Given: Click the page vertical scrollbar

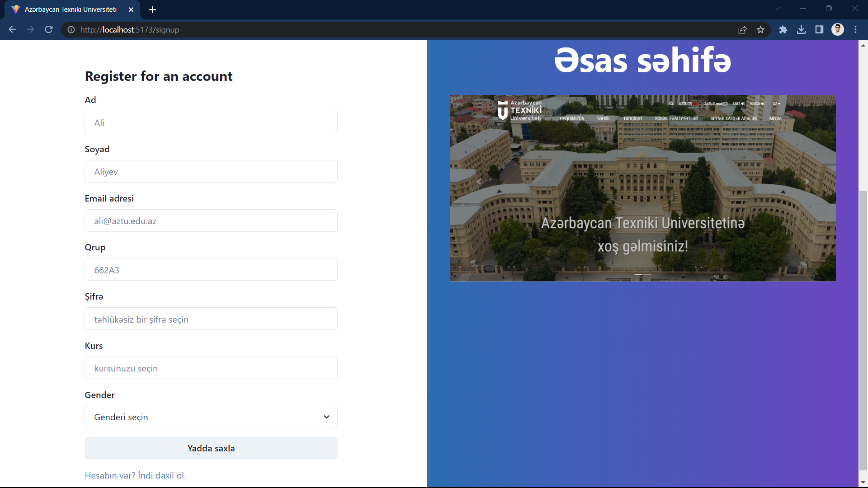Looking at the screenshot, I should (x=863, y=330).
